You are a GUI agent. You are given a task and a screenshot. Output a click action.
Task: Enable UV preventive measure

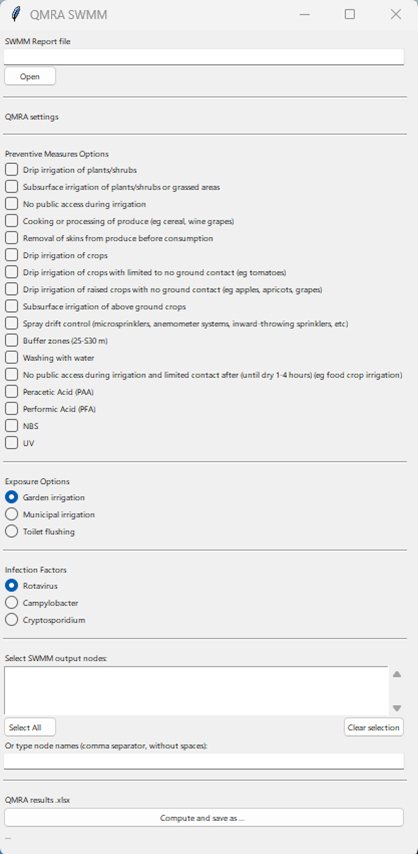pyautogui.click(x=11, y=443)
